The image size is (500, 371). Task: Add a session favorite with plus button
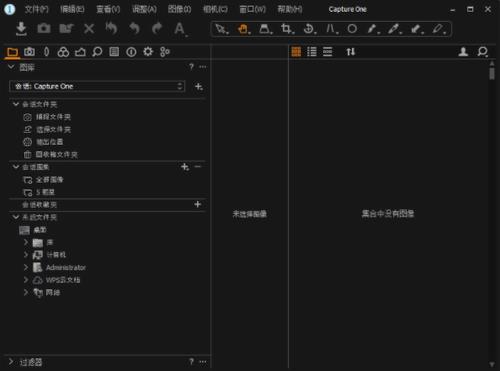coord(198,204)
